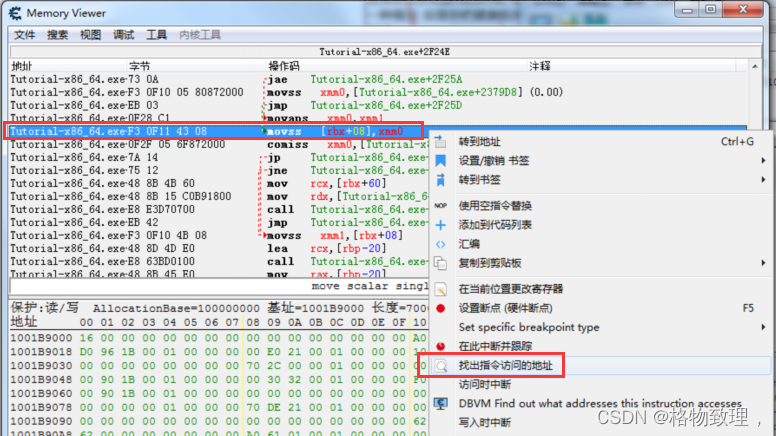Click the Memory Viewer gear title icon
776x436 pixels.
tap(15, 13)
